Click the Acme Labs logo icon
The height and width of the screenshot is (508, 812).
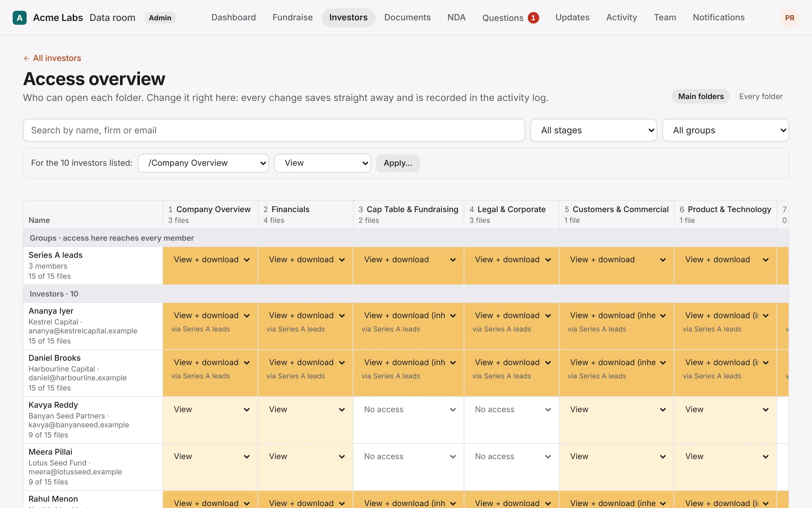tap(19, 18)
